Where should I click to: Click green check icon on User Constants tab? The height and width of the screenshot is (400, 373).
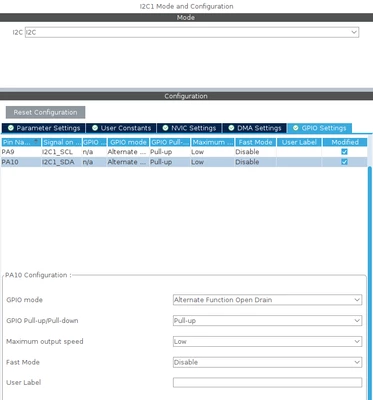click(x=95, y=128)
